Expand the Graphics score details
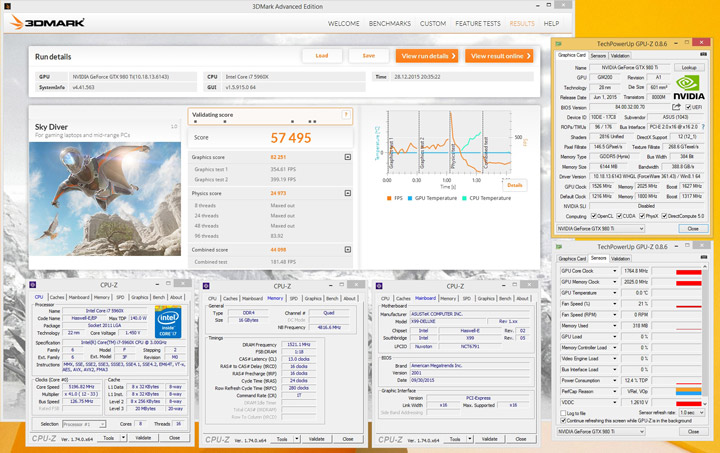Image resolution: width=720 pixels, height=453 pixels. [348, 157]
